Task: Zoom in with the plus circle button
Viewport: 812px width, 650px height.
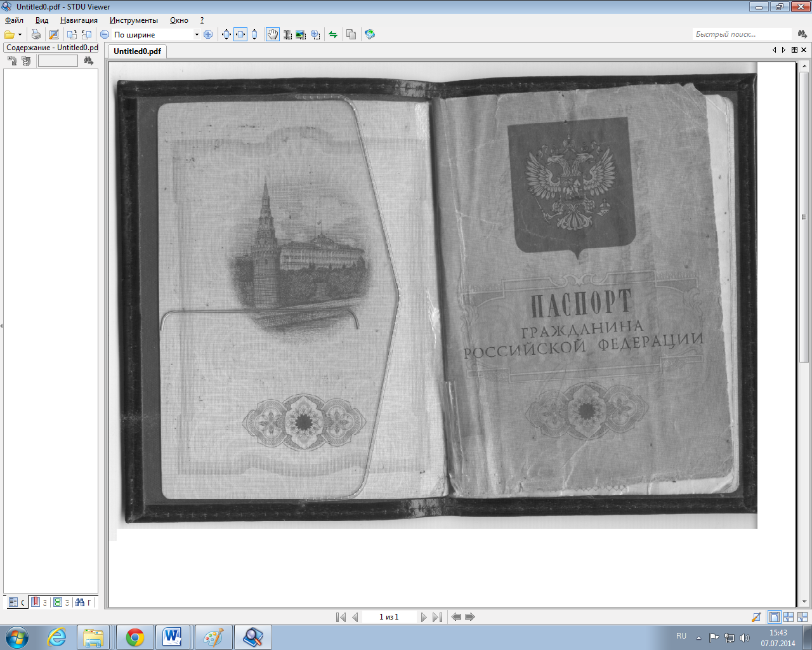Action: (208, 34)
